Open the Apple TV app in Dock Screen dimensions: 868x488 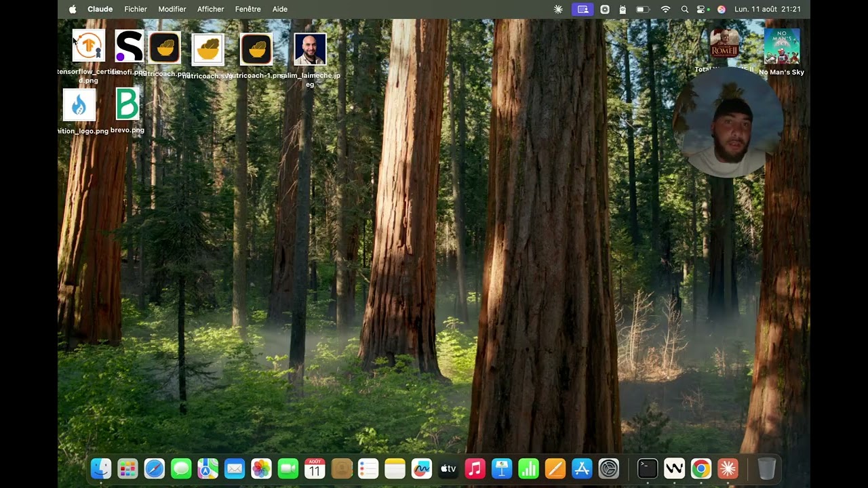pyautogui.click(x=448, y=468)
